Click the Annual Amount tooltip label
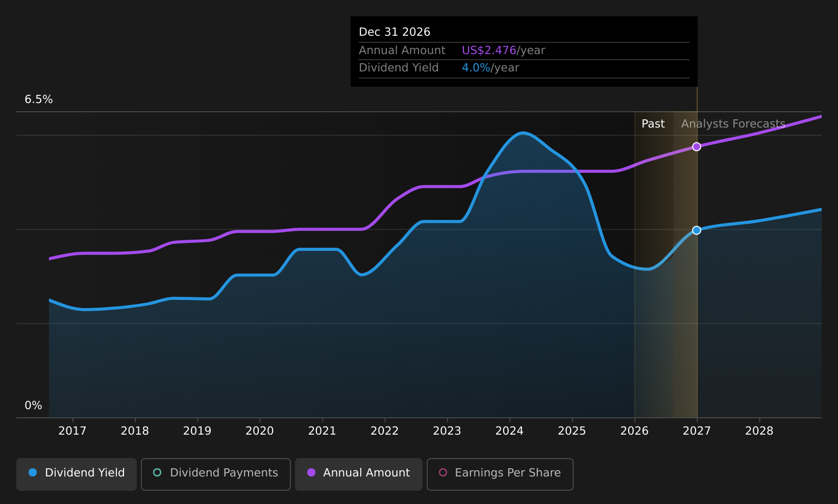This screenshot has height=504, width=838. coord(402,51)
